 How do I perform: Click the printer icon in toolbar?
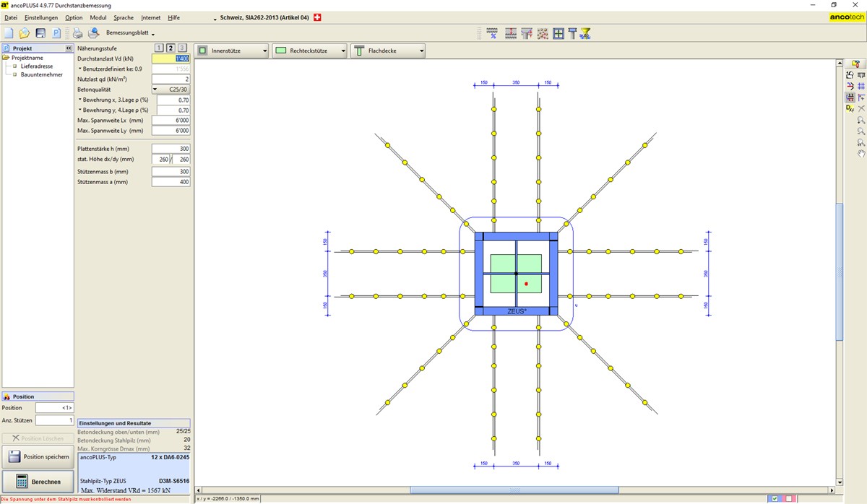pyautogui.click(x=77, y=33)
